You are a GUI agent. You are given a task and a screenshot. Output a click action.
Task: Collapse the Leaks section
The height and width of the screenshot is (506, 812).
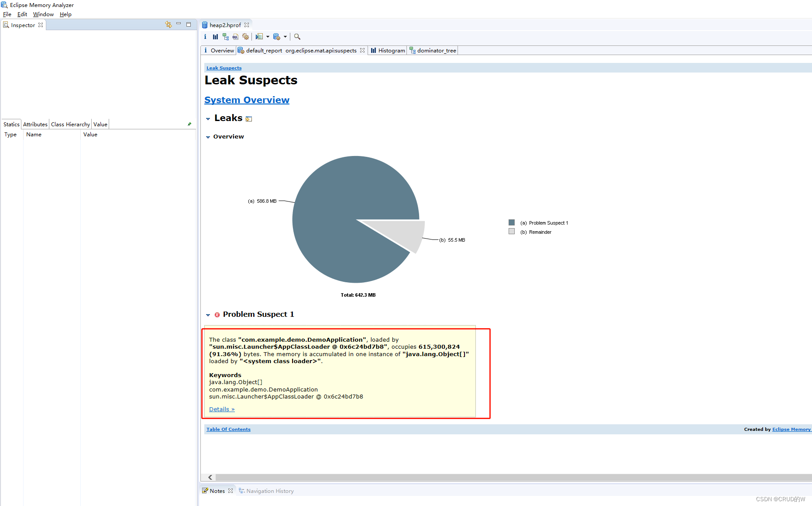(208, 119)
